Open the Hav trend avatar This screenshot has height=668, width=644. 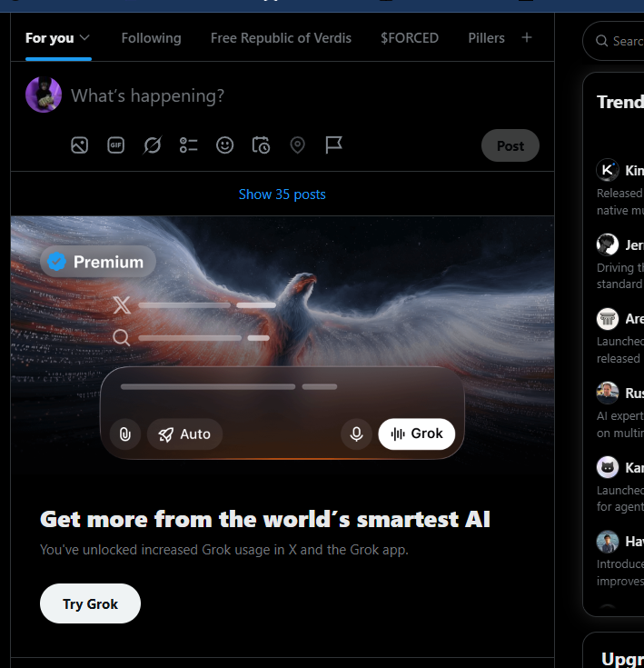click(x=608, y=542)
